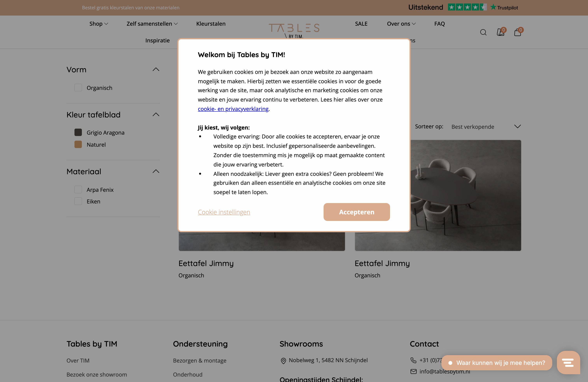The width and height of the screenshot is (588, 382).
Task: Collapse the Materiaal filter section
Action: tap(156, 171)
